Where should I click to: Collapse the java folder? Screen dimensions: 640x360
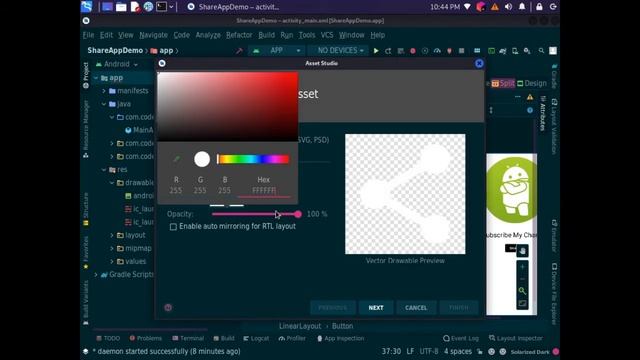104,104
